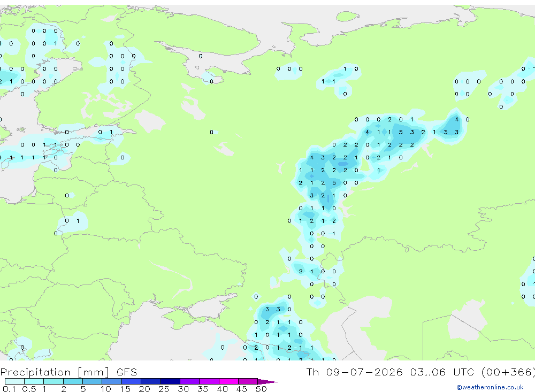Click the "20" legend scale label
The width and height of the screenshot is (535, 392).
(144, 389)
